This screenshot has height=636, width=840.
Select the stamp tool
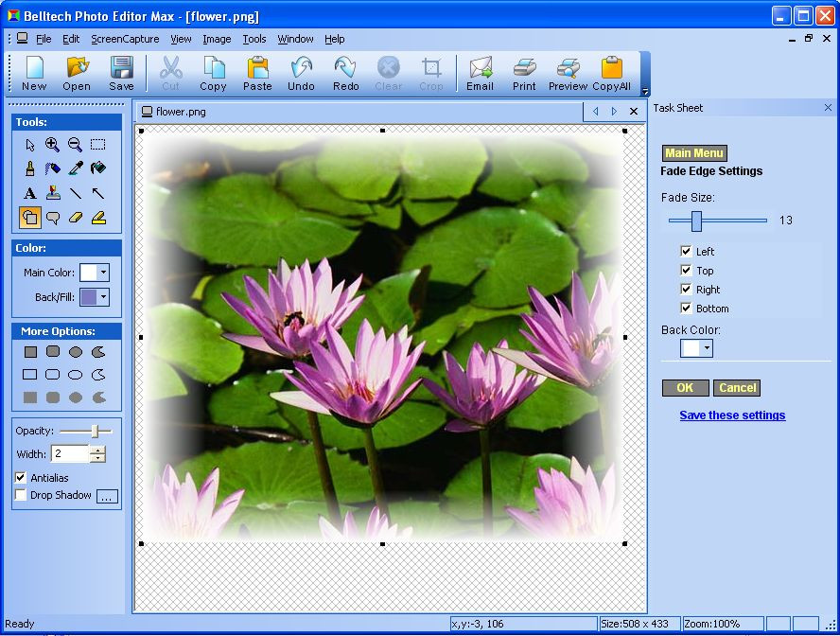[x=53, y=193]
